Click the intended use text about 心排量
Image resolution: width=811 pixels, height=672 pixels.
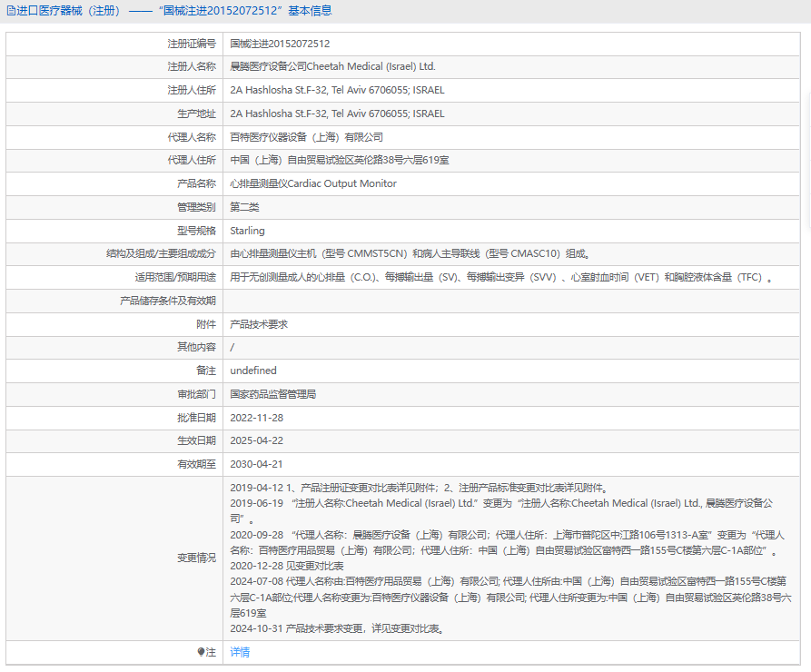501,277
